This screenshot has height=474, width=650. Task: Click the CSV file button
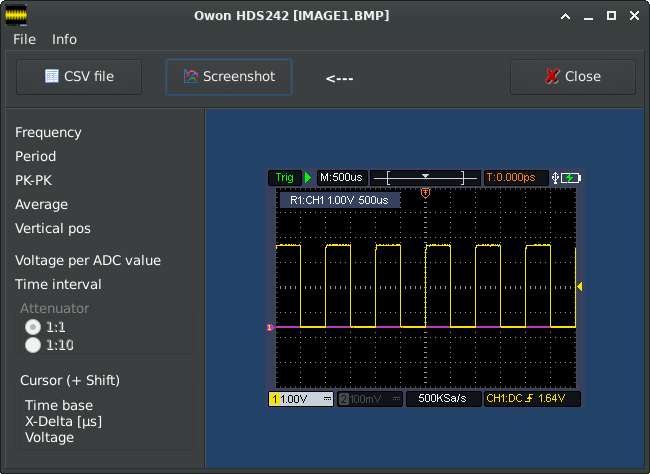79,77
